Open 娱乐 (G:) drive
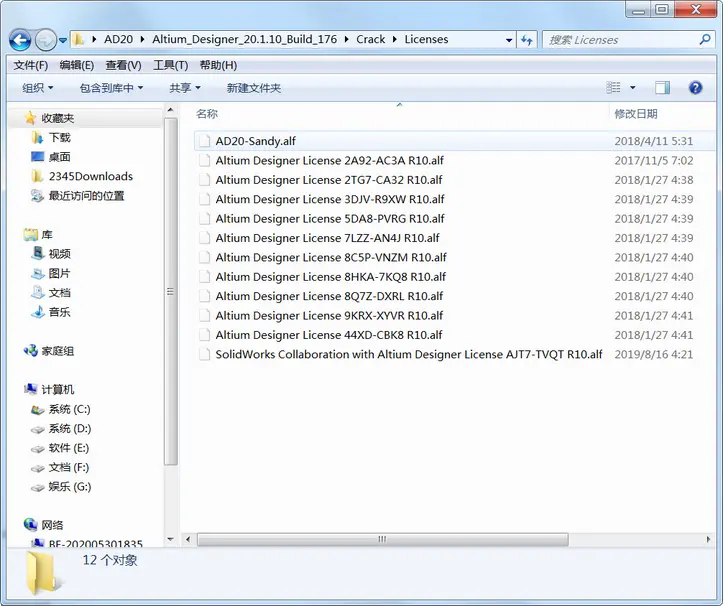The height and width of the screenshot is (606, 725). [x=70, y=487]
